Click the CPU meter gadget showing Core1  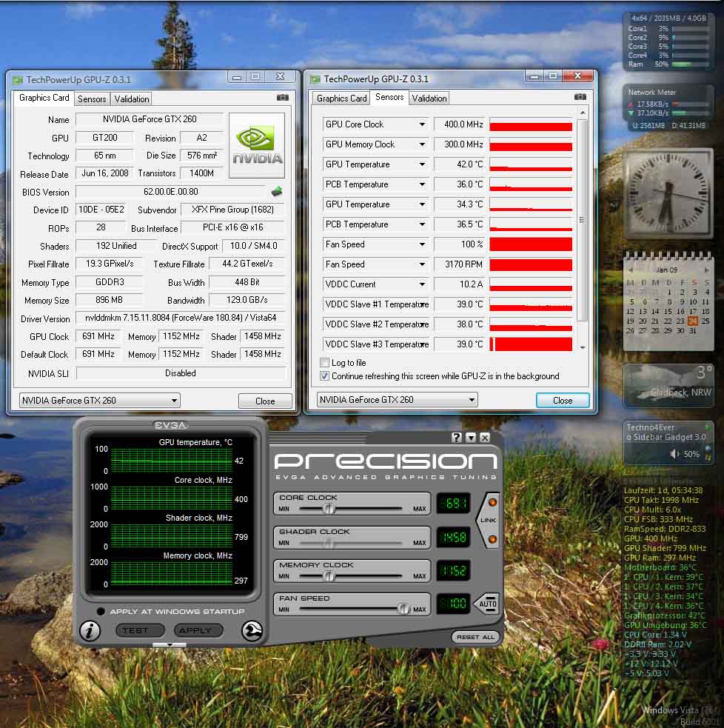(x=668, y=41)
